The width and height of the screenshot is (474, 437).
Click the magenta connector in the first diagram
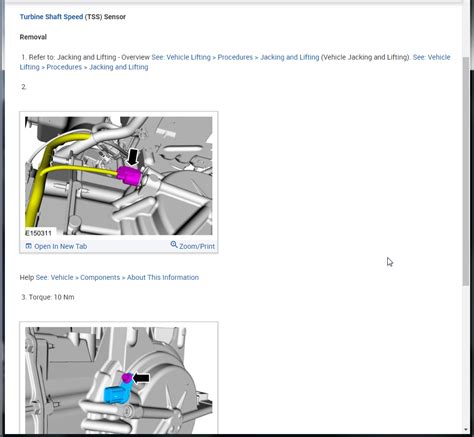[x=130, y=175]
